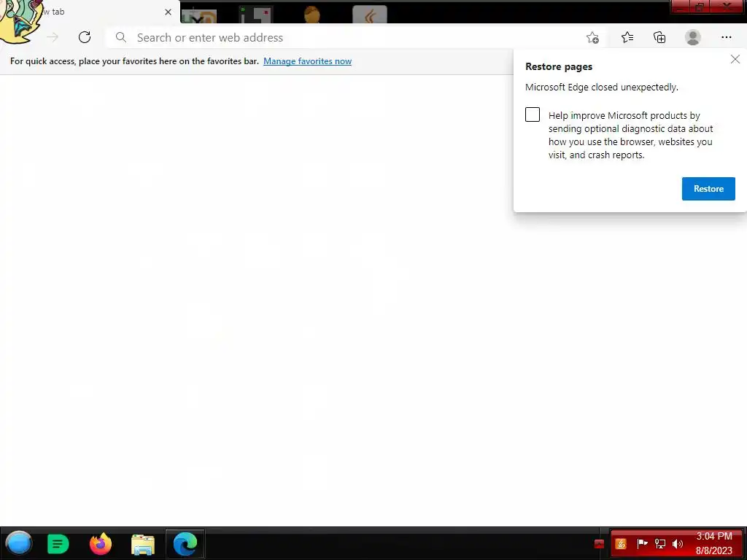Open Action Center flag icon

pyautogui.click(x=642, y=543)
